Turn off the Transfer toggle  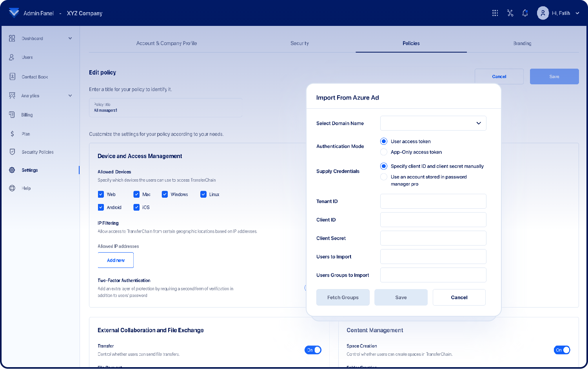click(x=313, y=350)
